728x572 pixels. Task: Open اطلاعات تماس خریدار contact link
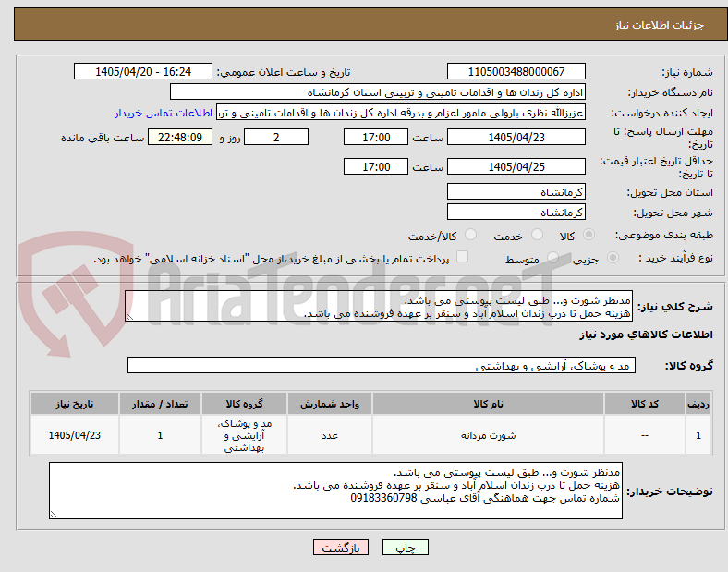[x=164, y=113]
